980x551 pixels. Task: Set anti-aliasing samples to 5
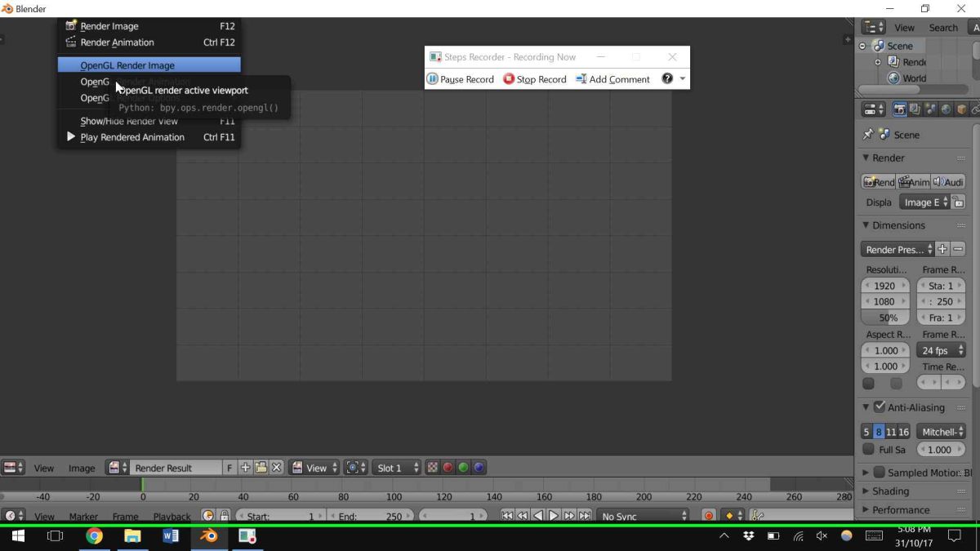pos(866,432)
